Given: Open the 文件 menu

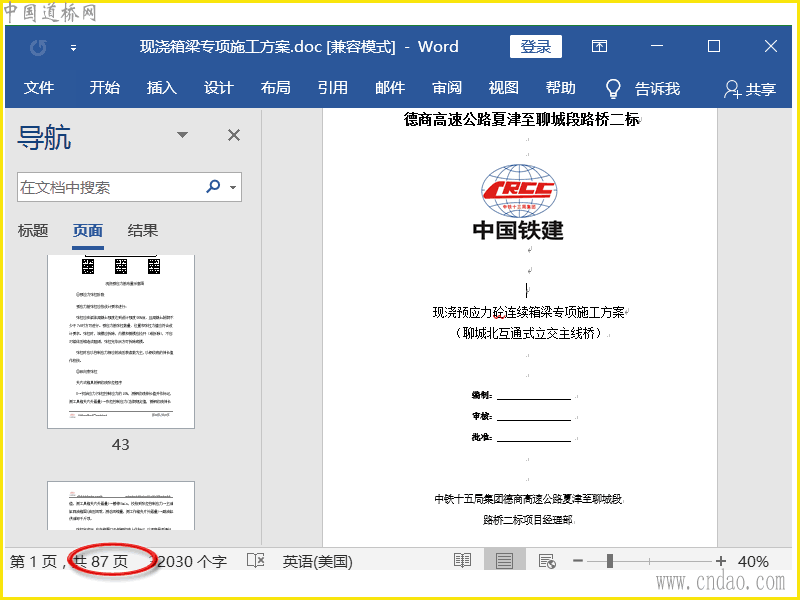Looking at the screenshot, I should pos(39,88).
